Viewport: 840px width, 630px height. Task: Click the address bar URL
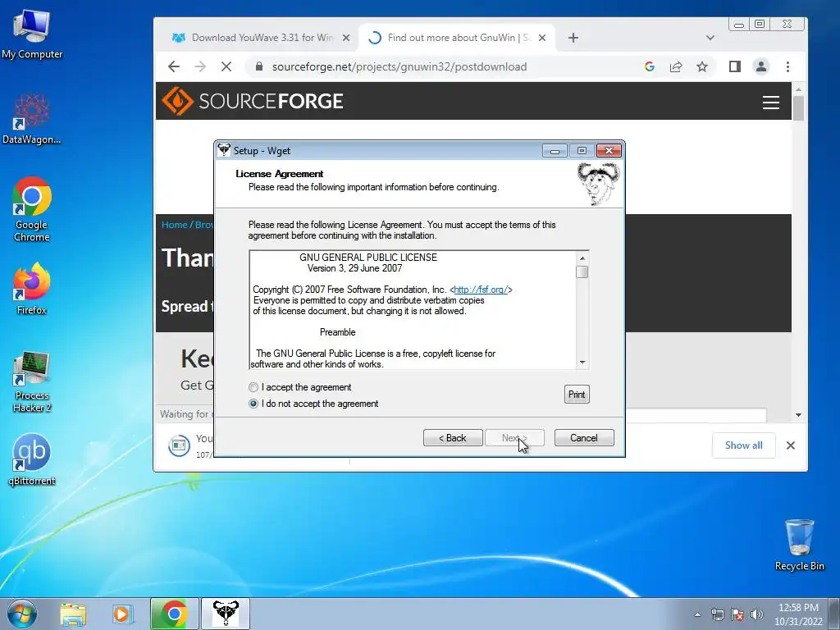point(399,66)
